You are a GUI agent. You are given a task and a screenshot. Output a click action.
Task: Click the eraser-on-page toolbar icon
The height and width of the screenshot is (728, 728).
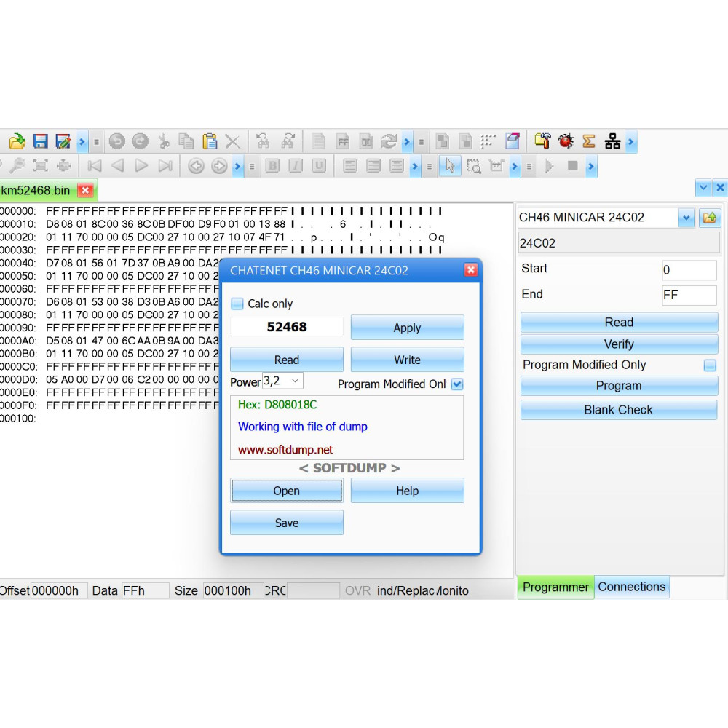coord(513,141)
